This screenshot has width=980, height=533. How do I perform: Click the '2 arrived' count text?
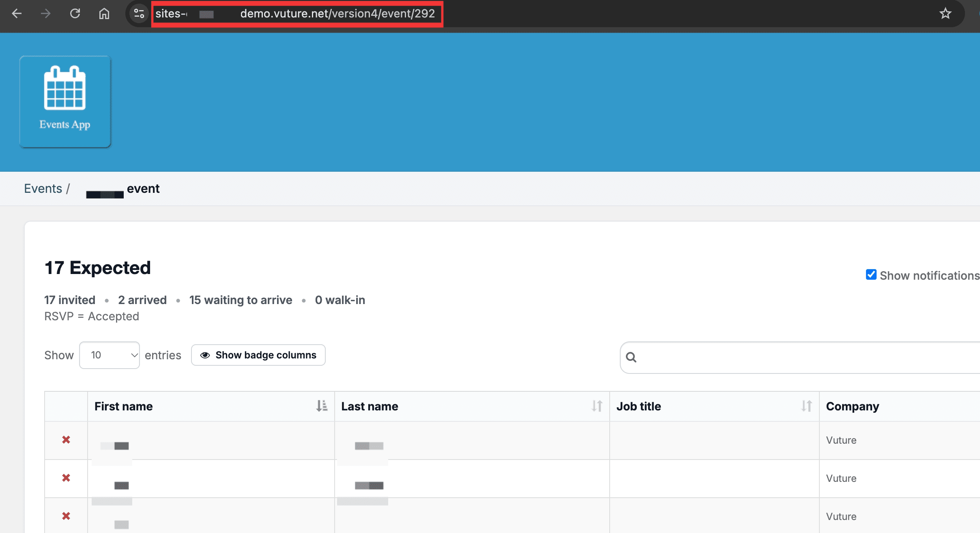[142, 300]
